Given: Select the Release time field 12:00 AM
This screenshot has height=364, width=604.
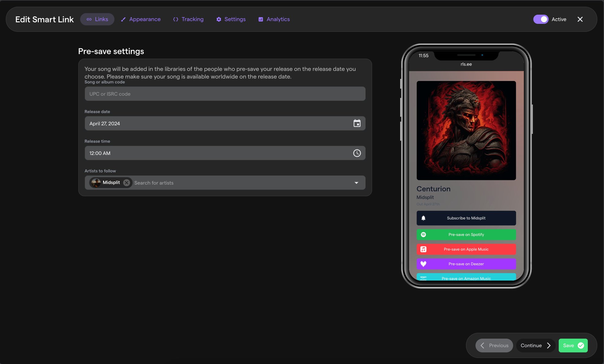Looking at the screenshot, I should pos(225,153).
